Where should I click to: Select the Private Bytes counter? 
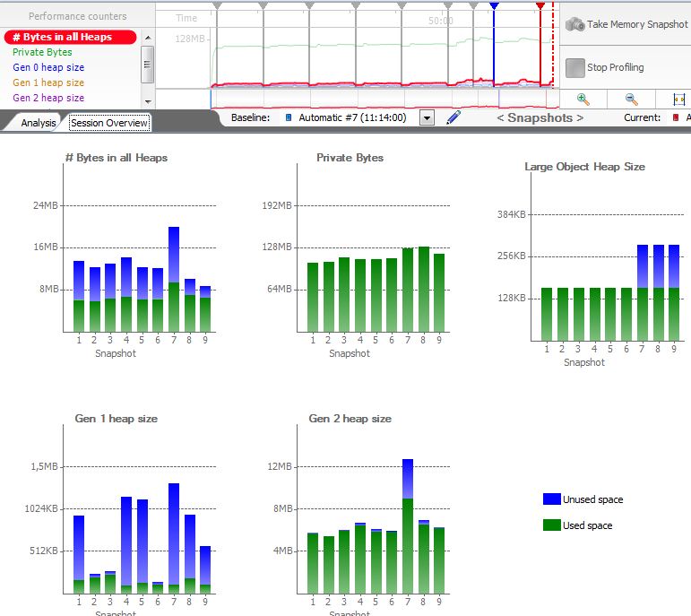pos(42,52)
